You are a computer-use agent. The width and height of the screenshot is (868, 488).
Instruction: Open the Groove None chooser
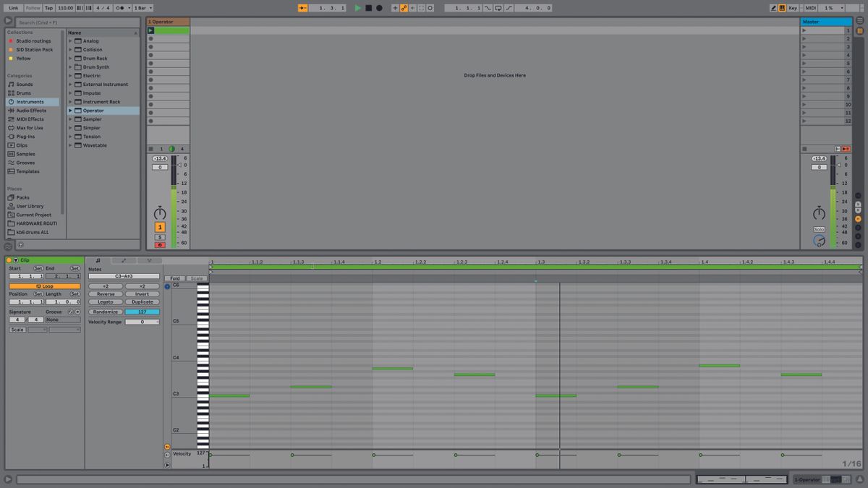click(x=63, y=320)
